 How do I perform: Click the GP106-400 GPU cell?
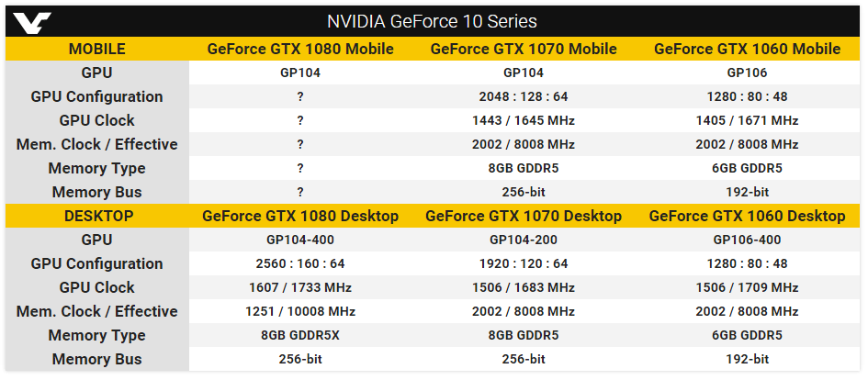pos(748,240)
